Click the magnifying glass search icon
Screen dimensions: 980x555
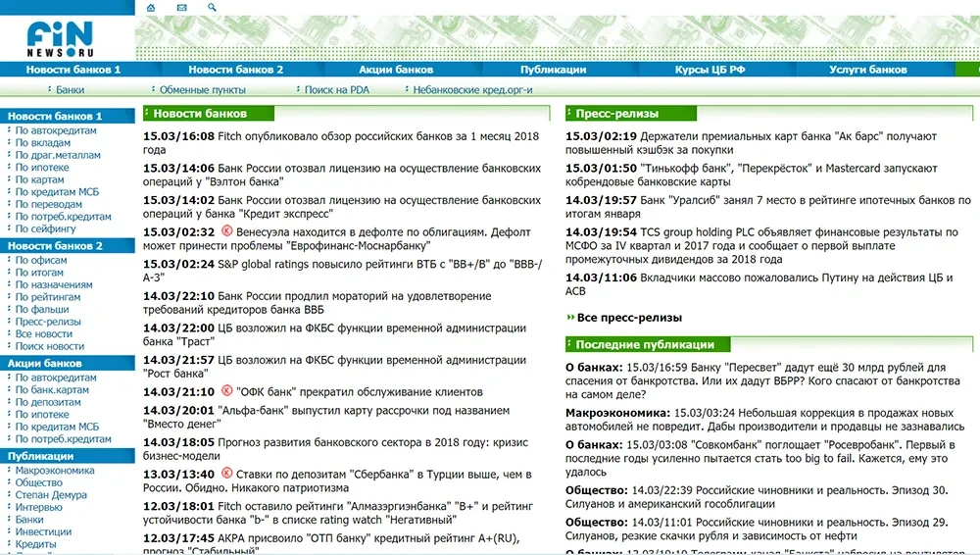[x=212, y=8]
